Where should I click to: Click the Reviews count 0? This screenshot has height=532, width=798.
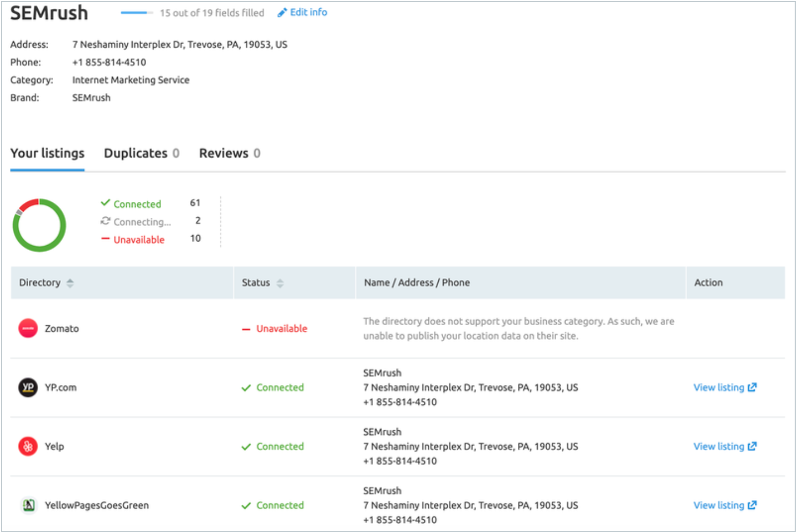(x=257, y=153)
